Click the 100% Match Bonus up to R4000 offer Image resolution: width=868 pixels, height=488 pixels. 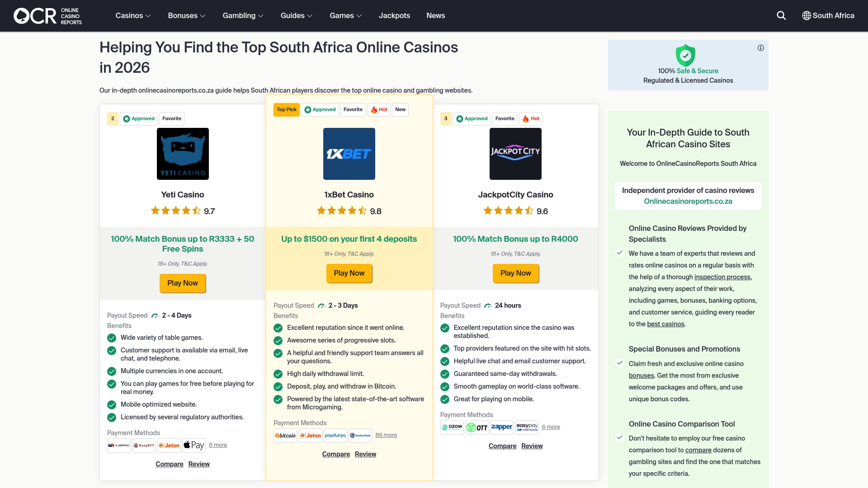click(515, 239)
